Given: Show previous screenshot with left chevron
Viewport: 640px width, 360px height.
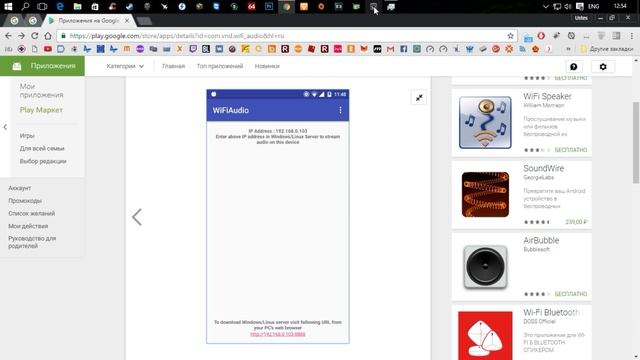Looking at the screenshot, I should pos(137,217).
